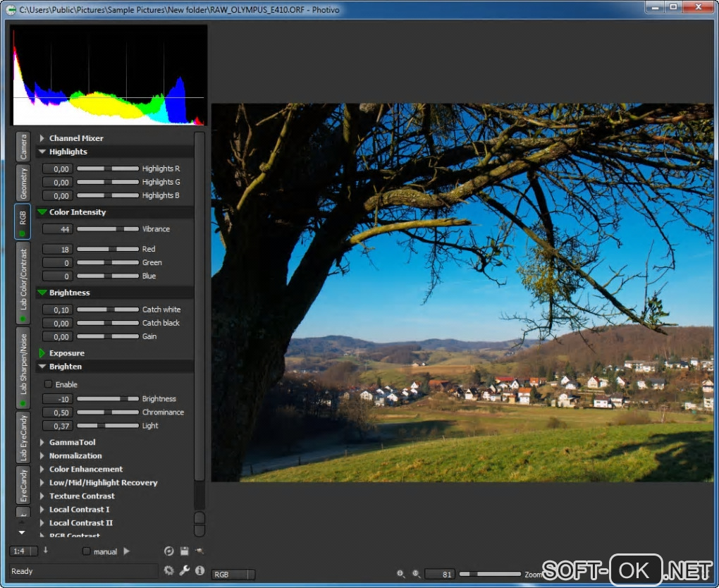Collapse the Highlights section
The height and width of the screenshot is (588, 719).
42,152
